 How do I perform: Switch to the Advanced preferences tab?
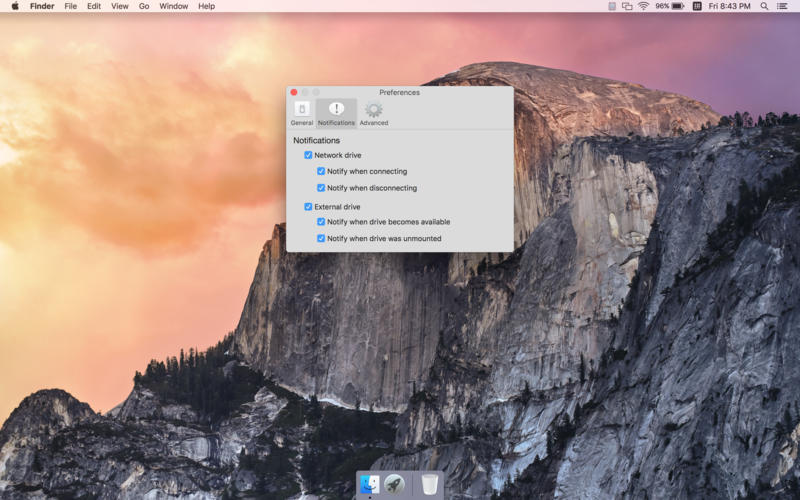373,113
